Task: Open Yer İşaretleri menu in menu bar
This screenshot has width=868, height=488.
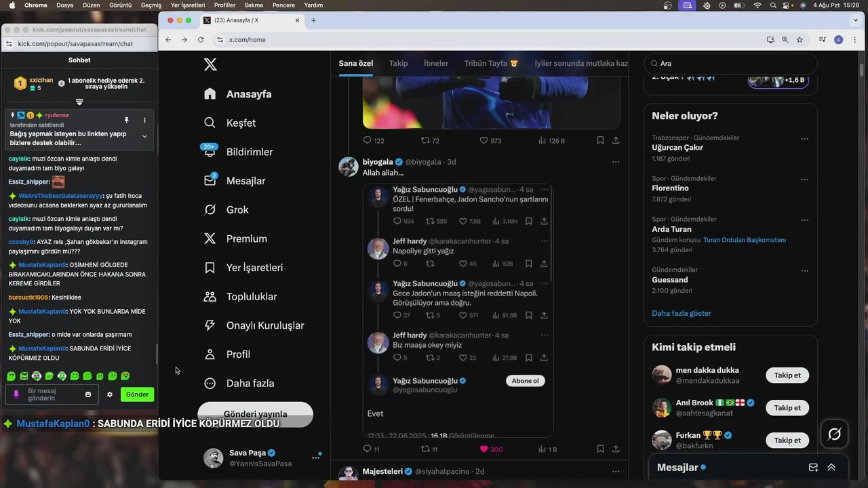Action: [x=188, y=5]
